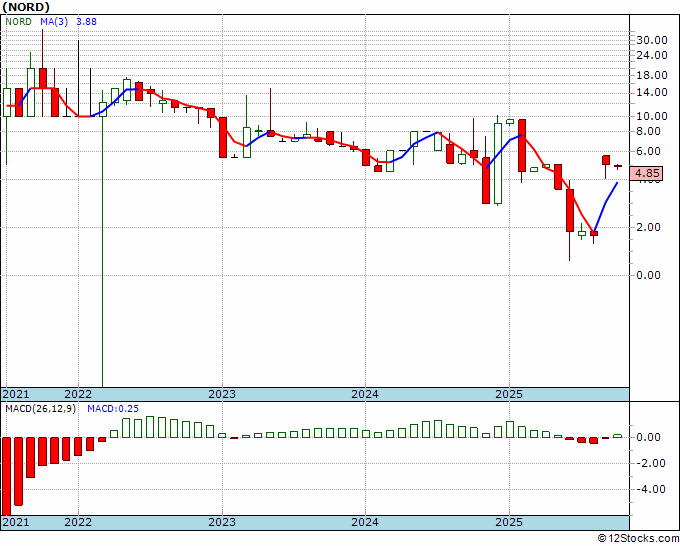The image size is (680, 546).
Task: Click 2024 on the price chart time axis
Action: tap(365, 394)
